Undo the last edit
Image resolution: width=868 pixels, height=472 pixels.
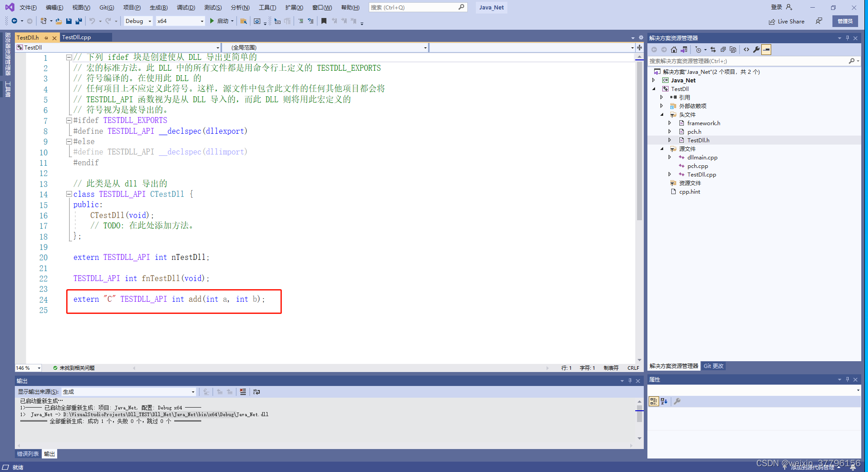pyautogui.click(x=92, y=21)
